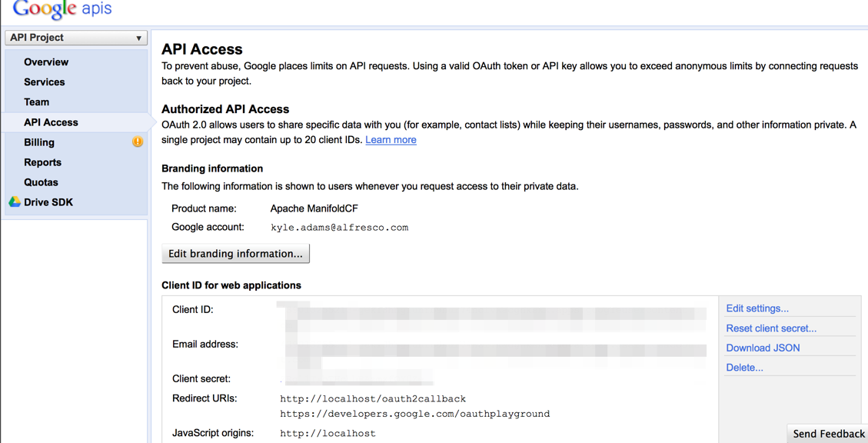Click the Delete link
The image size is (868, 443).
(744, 368)
